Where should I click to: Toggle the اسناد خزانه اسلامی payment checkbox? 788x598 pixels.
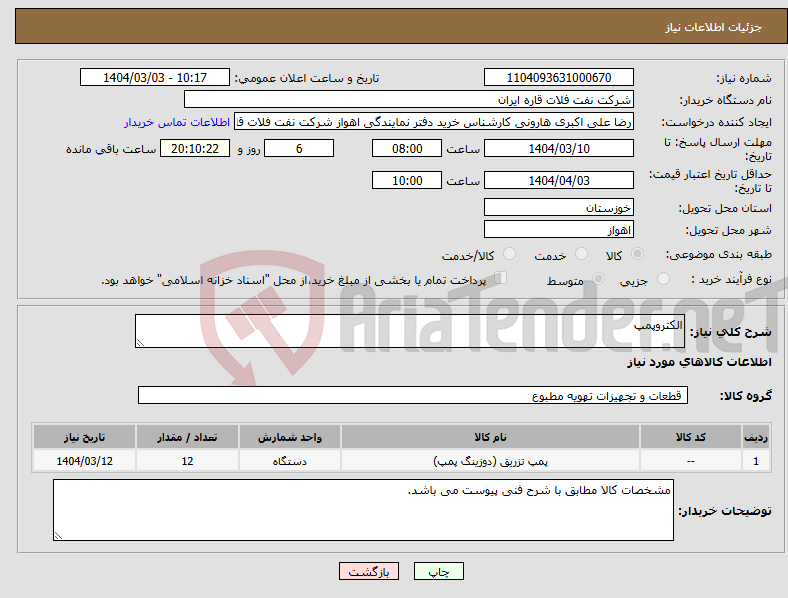tap(501, 278)
